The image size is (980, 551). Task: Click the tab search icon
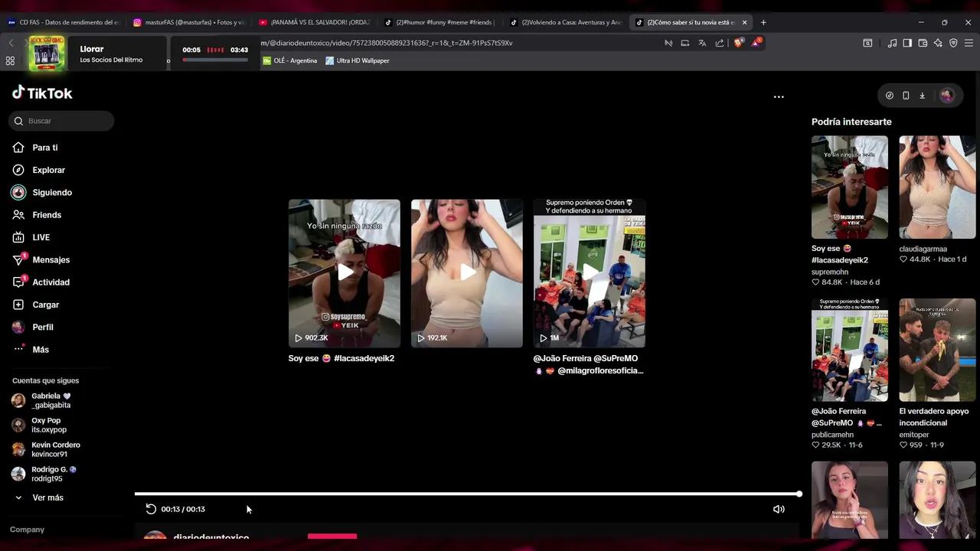click(x=867, y=43)
